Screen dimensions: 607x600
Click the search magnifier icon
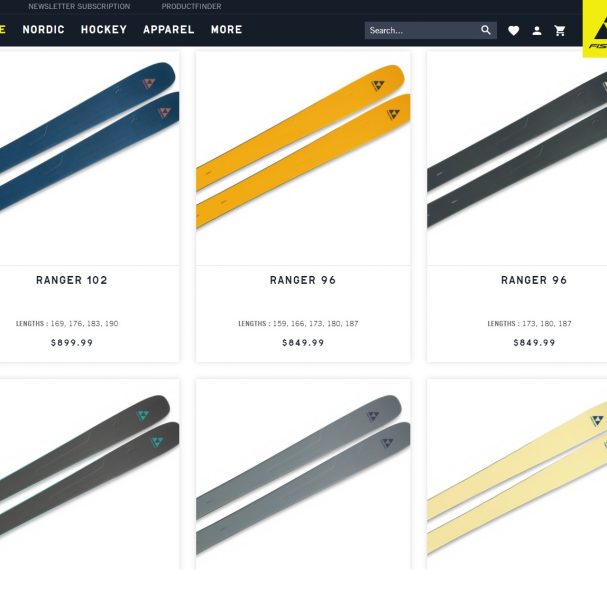(x=485, y=30)
